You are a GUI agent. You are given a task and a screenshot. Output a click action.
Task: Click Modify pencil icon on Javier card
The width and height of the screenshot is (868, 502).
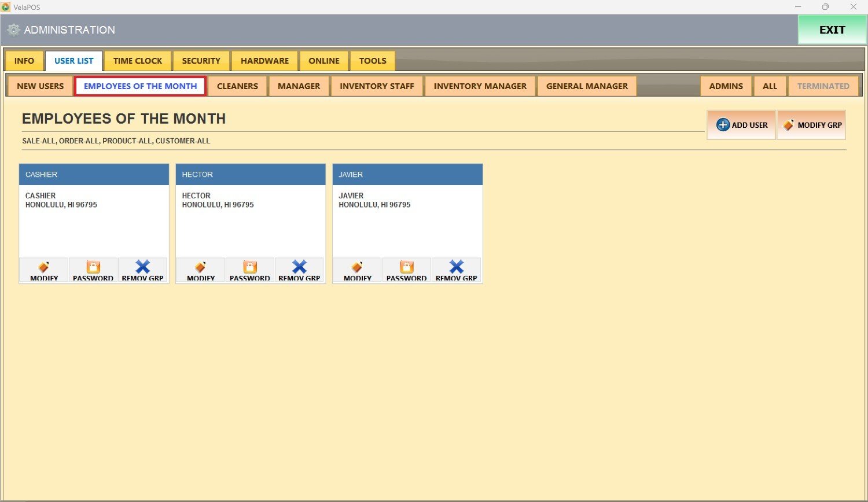coord(358,267)
